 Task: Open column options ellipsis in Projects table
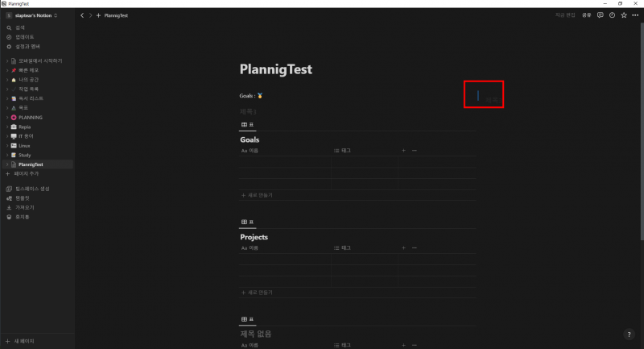(415, 248)
